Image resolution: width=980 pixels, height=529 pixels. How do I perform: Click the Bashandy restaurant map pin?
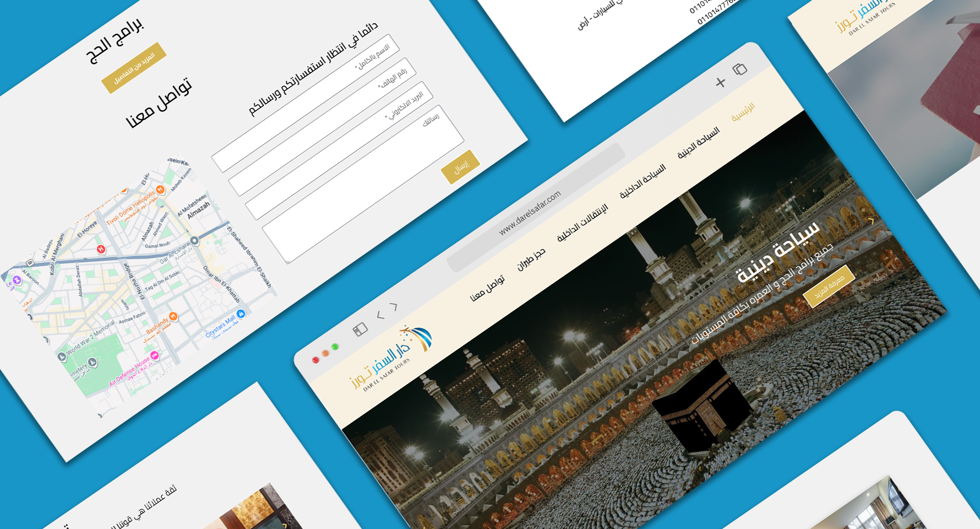173,316
